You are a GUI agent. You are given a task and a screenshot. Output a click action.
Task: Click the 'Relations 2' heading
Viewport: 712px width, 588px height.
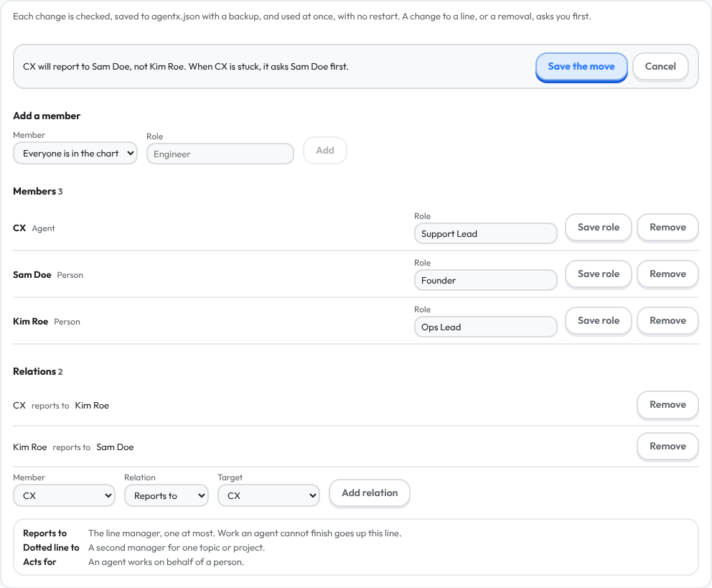[x=38, y=371]
